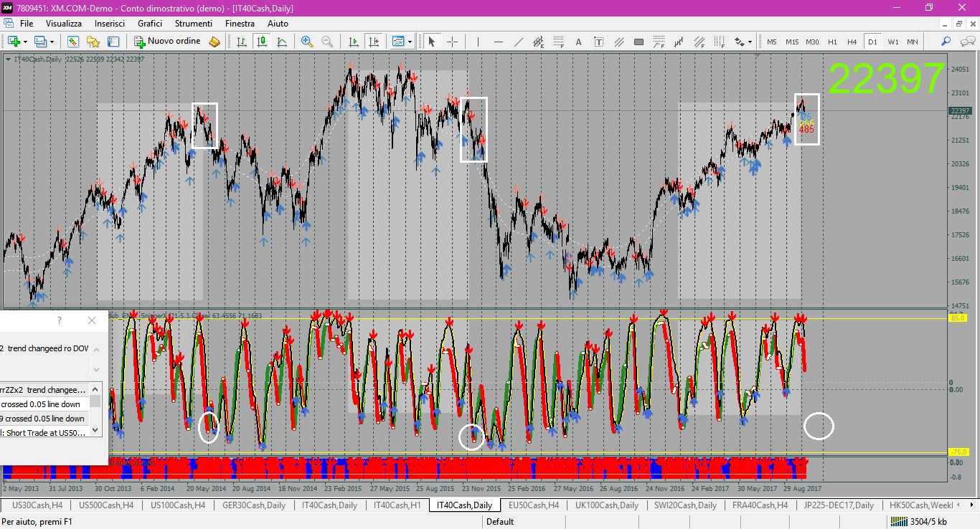Switch timeframe to M15

click(x=792, y=42)
